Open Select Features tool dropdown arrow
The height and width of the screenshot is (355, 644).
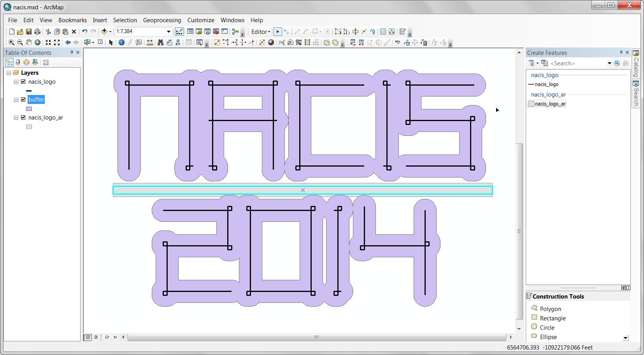[x=93, y=42]
